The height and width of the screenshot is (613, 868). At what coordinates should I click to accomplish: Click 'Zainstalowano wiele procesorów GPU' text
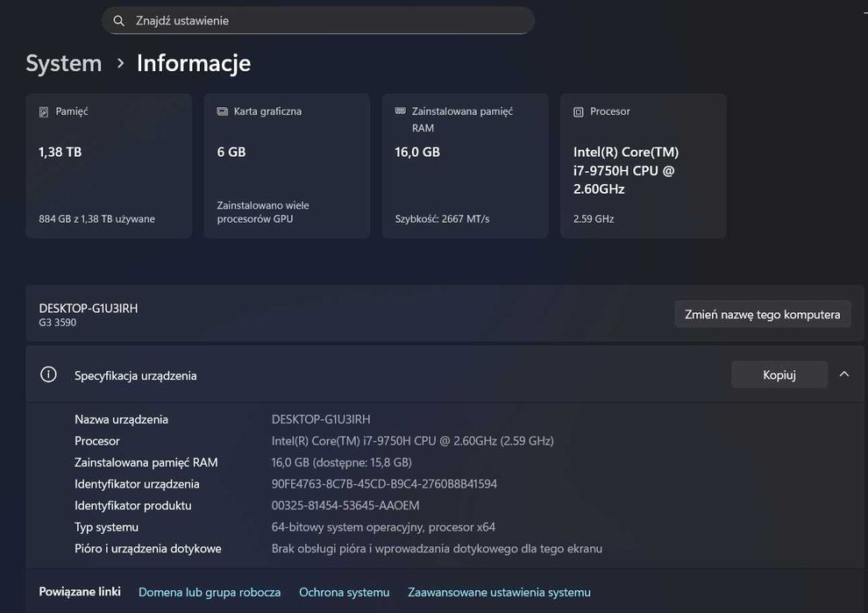click(263, 212)
